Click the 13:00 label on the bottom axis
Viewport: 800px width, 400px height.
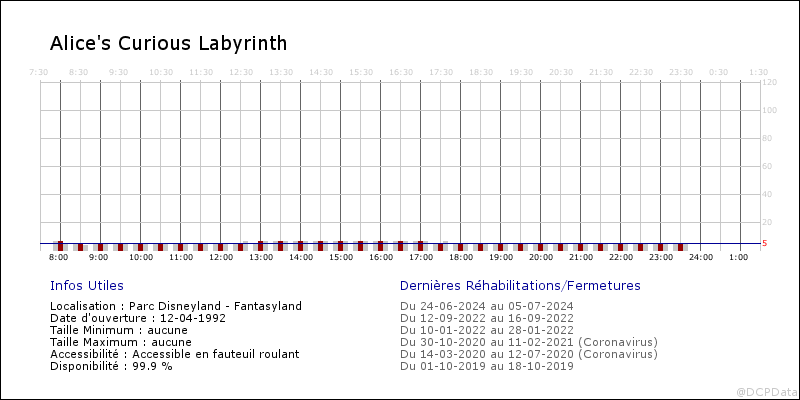tap(261, 258)
